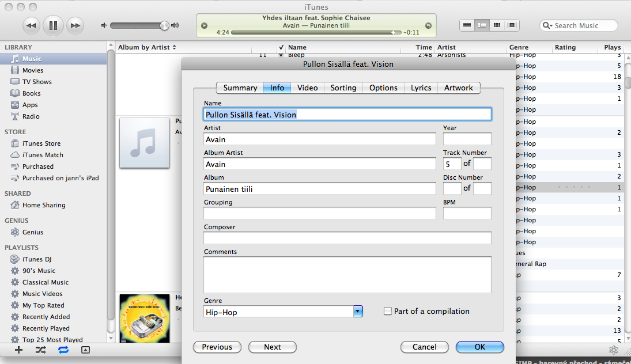Screen dimensions: 631x364
Task: Switch to the Info tab
Action: (x=277, y=88)
